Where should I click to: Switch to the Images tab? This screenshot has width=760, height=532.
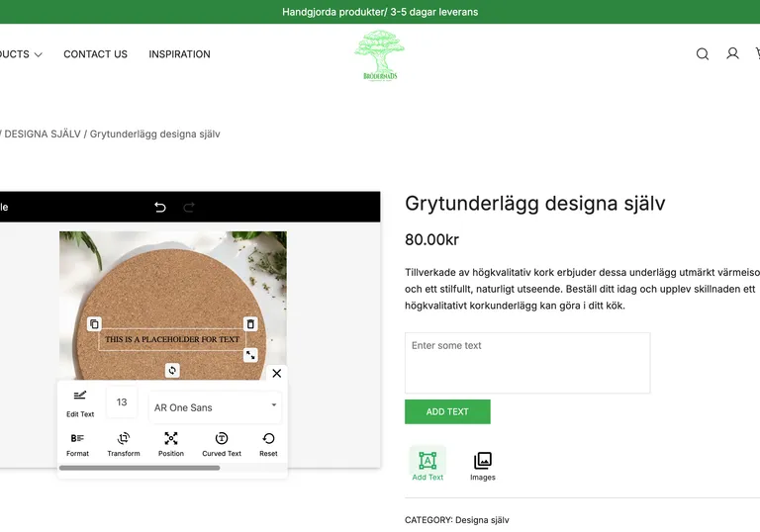click(483, 466)
